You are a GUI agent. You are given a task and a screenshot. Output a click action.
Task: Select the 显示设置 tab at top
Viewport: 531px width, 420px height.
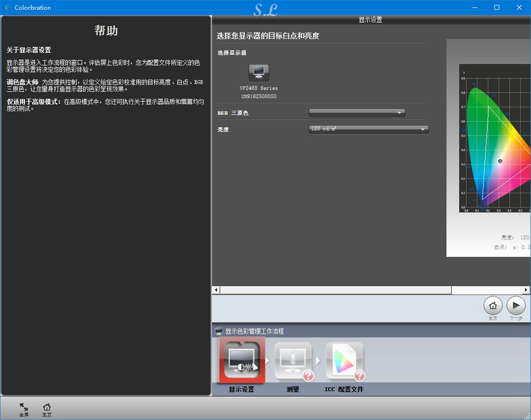[x=371, y=19]
